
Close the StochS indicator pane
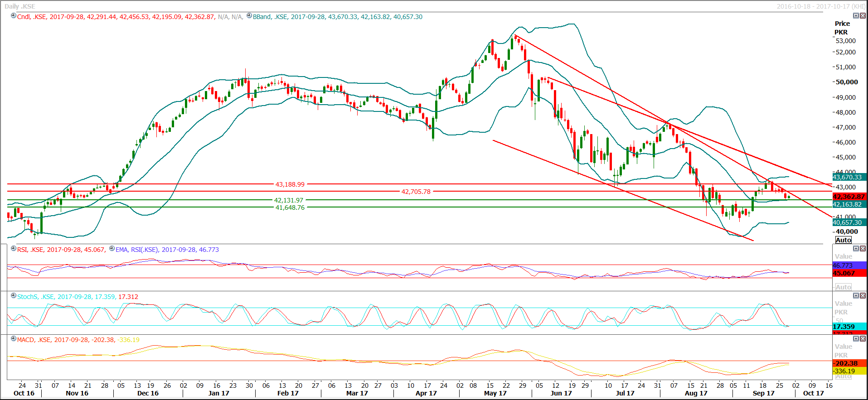coord(863,295)
